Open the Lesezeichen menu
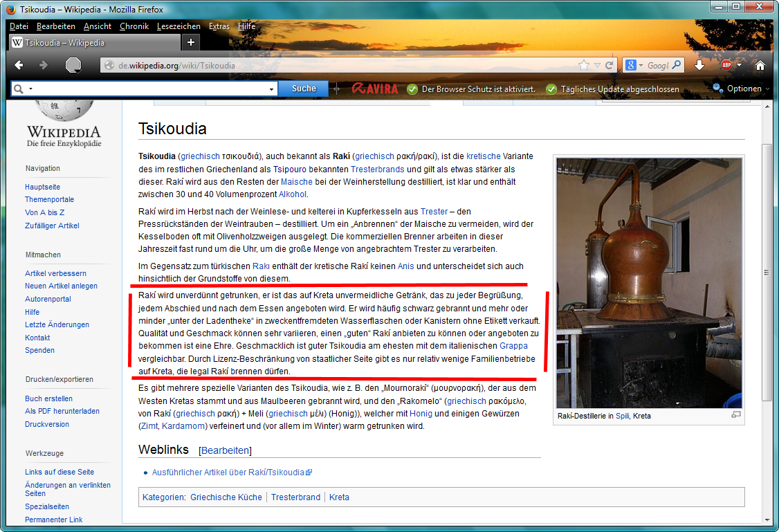The image size is (779, 532). coord(178,26)
